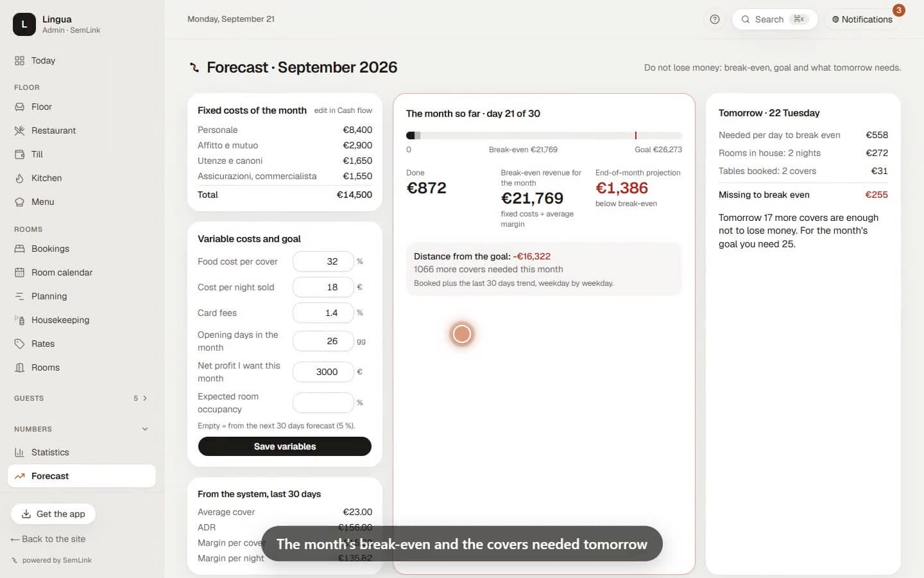Select the Restaurant cutlery icon
Viewport: 924px width, 578px height.
[x=19, y=130]
